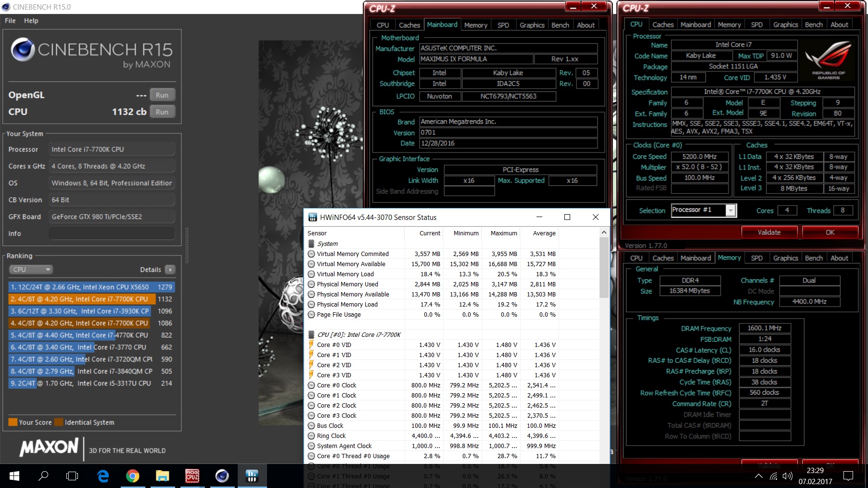Screen dimensions: 868x488
Task: Launch Google Chrome from the taskbar
Action: pos(132,476)
